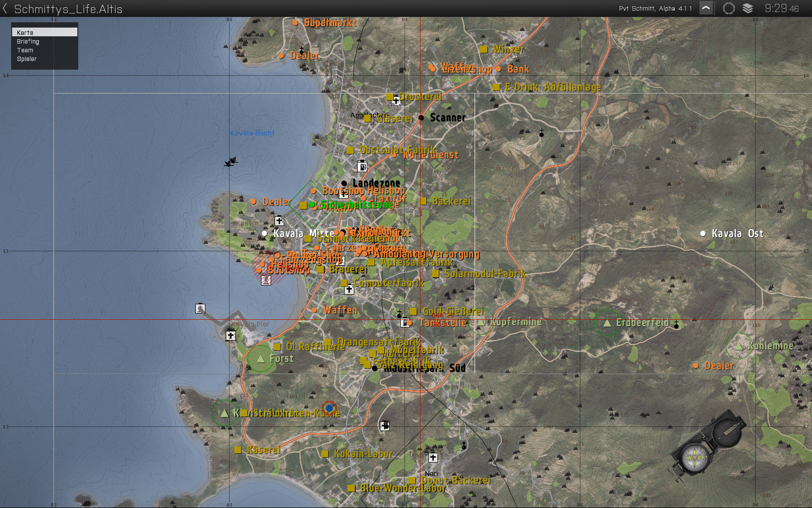The height and width of the screenshot is (508, 812).
Task: Collapse the top bar panel with chevron
Action: coord(706,8)
